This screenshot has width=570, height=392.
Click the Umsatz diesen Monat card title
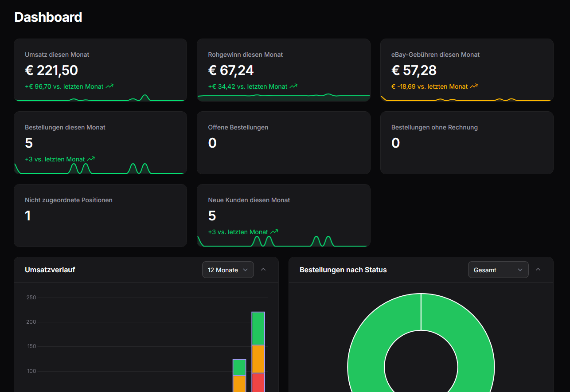pos(57,55)
